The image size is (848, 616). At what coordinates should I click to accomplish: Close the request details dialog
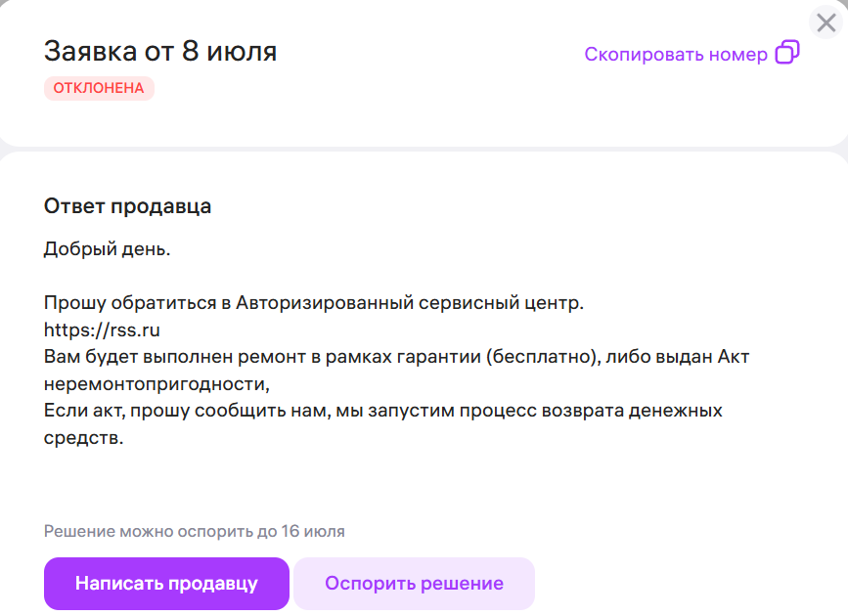tap(826, 23)
